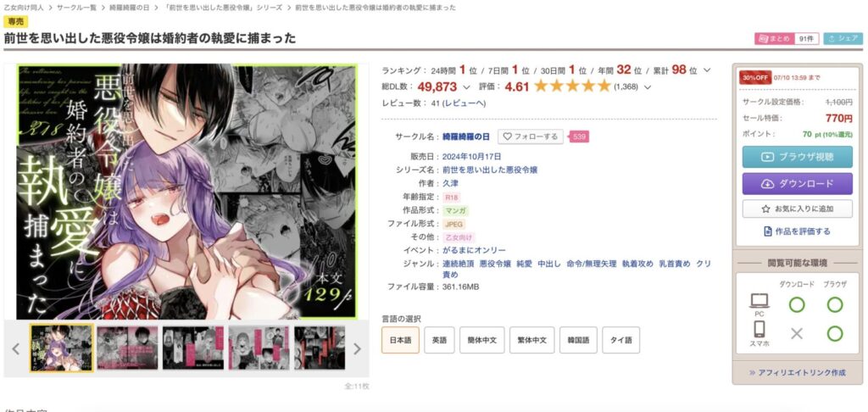Select 日本語 language option

pyautogui.click(x=400, y=340)
